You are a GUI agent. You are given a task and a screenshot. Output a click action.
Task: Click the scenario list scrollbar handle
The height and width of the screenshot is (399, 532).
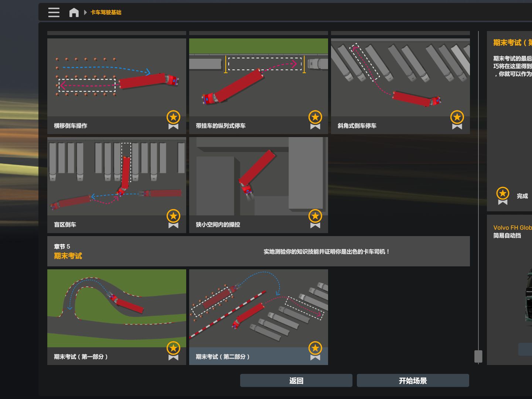(478, 356)
